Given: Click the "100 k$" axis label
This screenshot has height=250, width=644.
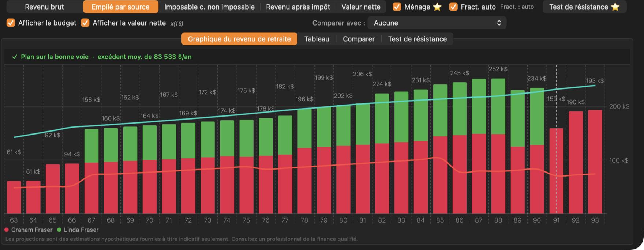Looking at the screenshot, I should [x=619, y=160].
